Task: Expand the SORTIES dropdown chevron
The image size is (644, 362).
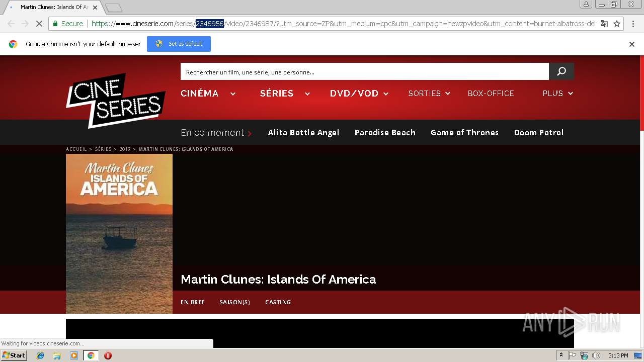Action: [448, 94]
